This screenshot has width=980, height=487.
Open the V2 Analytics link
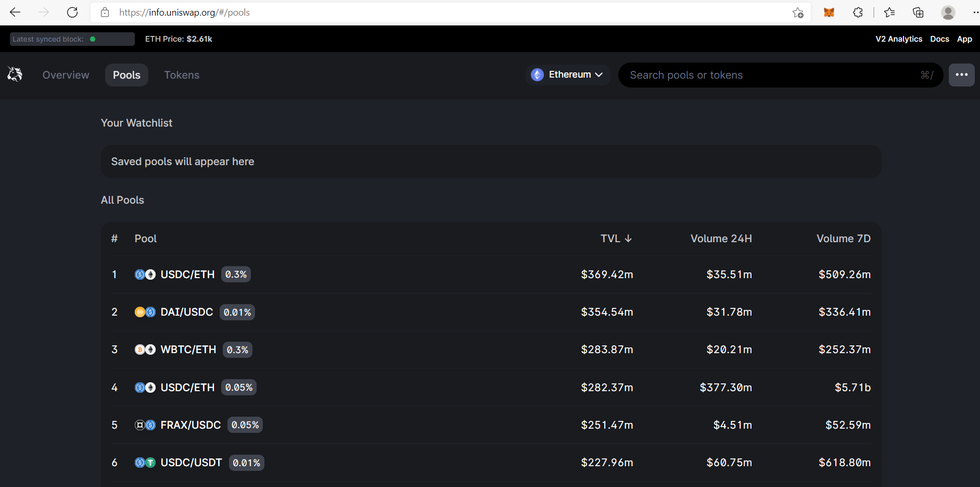899,39
